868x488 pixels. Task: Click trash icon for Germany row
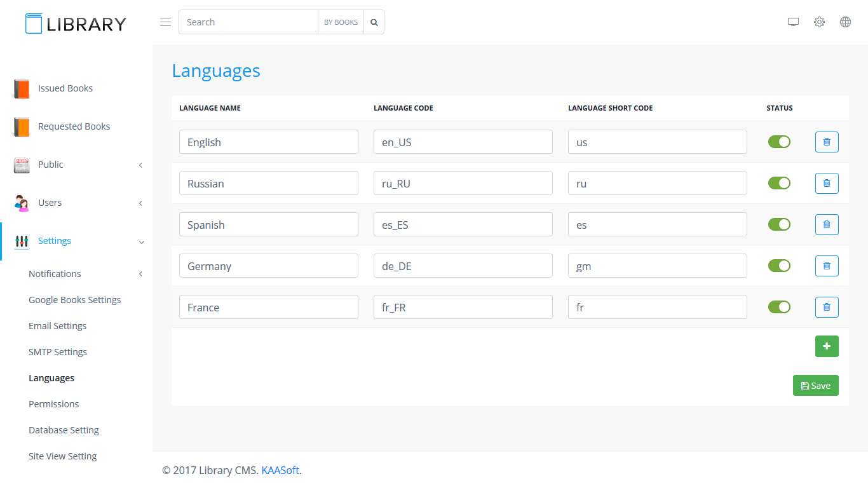point(827,266)
